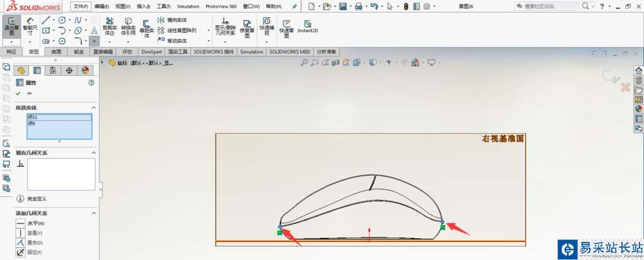Image resolution: width=644 pixels, height=260 pixels.
Task: Click Move Entities (移动实体)
Action: [x=172, y=41]
